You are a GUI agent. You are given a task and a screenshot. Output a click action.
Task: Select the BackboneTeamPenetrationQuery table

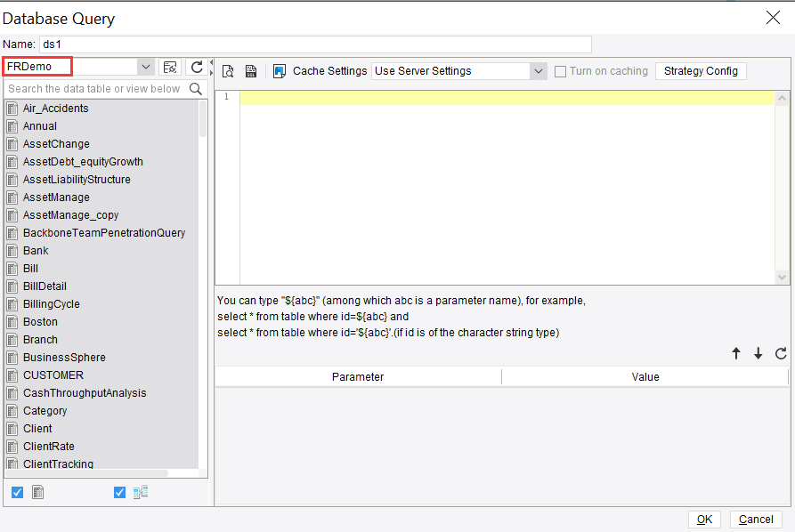tap(104, 233)
